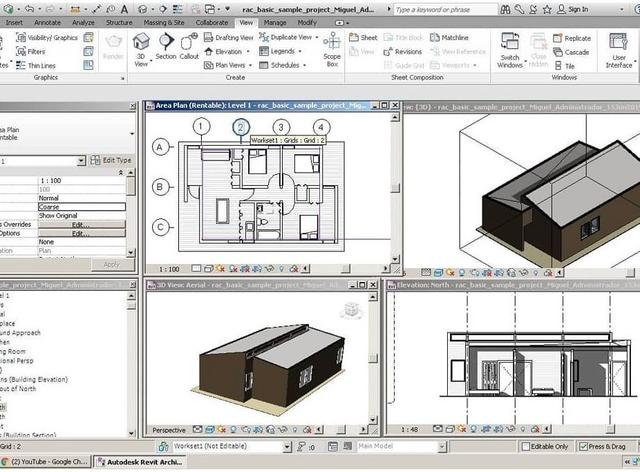The image size is (640, 472).
Task: Expand the Plan Views dropdown arrow
Action: [250, 65]
